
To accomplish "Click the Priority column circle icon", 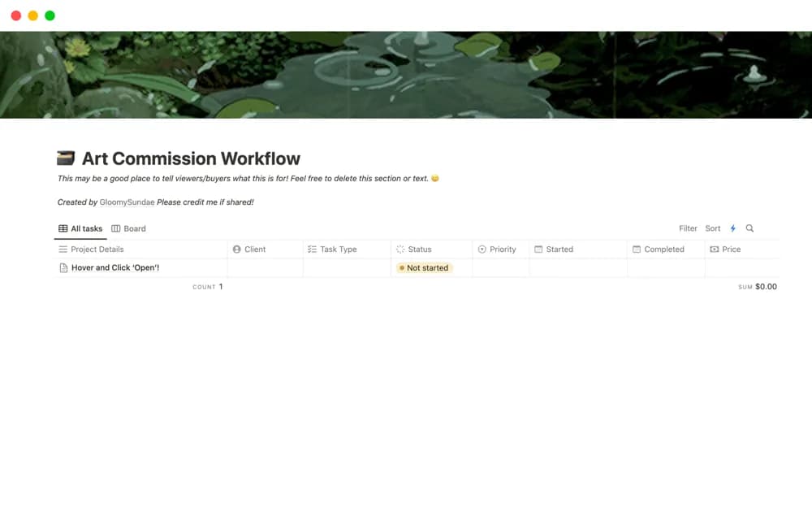I will [x=482, y=250].
